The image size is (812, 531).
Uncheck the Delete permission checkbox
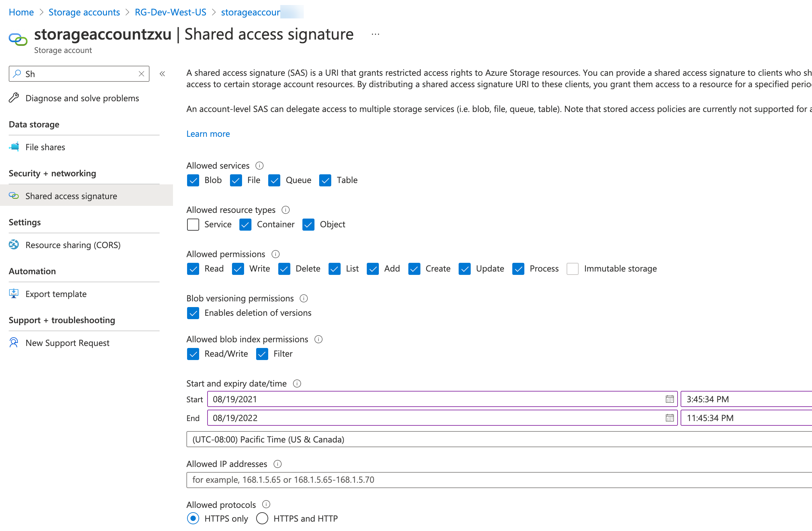[x=284, y=269]
